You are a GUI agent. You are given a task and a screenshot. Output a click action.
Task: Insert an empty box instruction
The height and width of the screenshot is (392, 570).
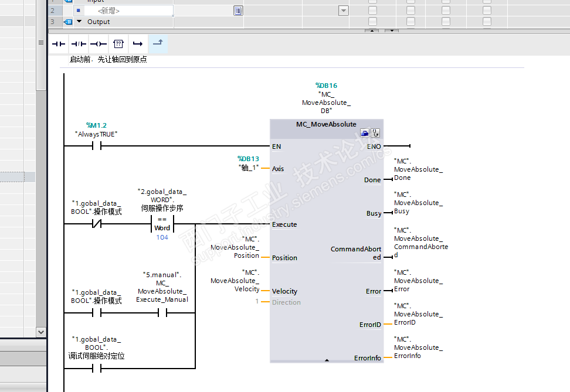118,44
